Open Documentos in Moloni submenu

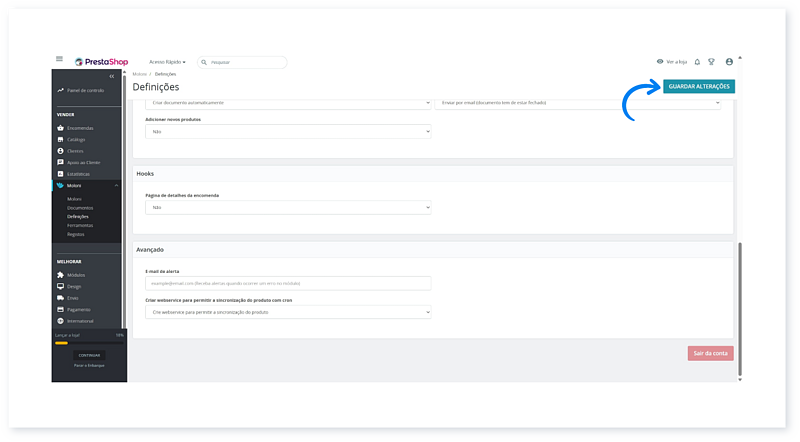[80, 208]
